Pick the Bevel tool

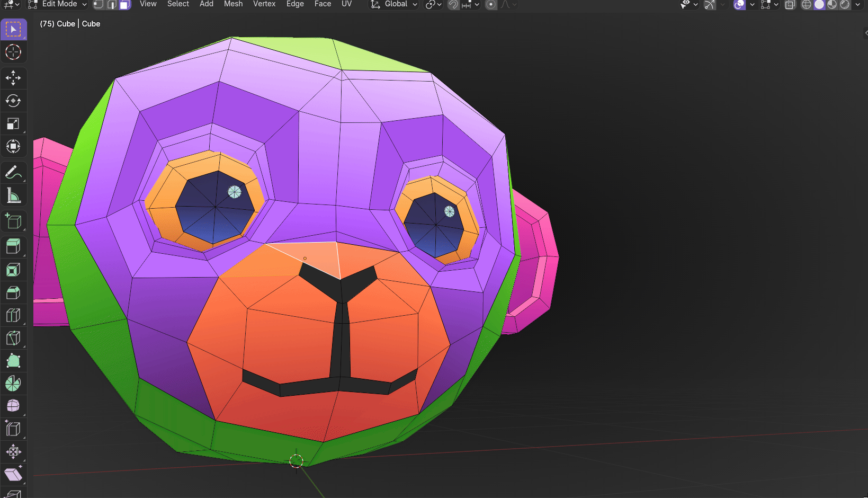[x=13, y=292]
